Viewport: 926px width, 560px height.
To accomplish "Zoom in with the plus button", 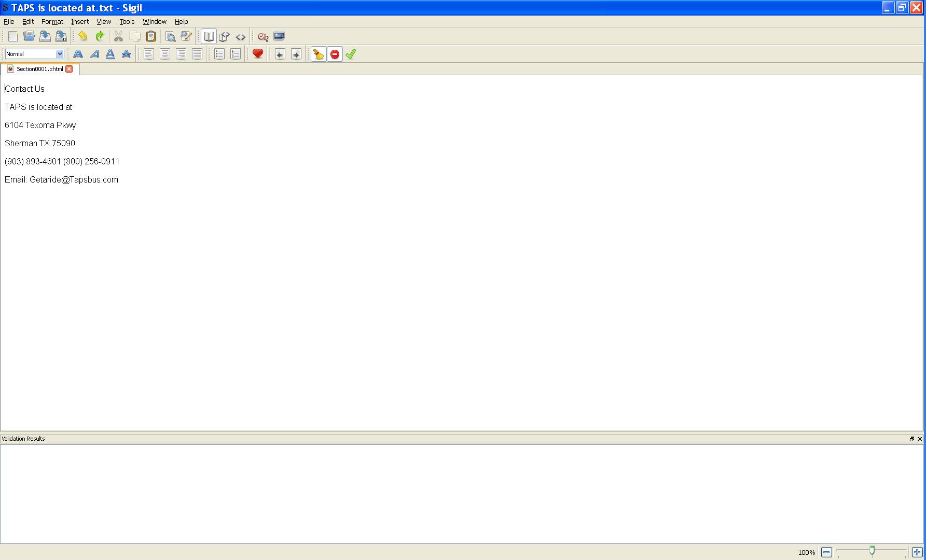I will coord(917,552).
